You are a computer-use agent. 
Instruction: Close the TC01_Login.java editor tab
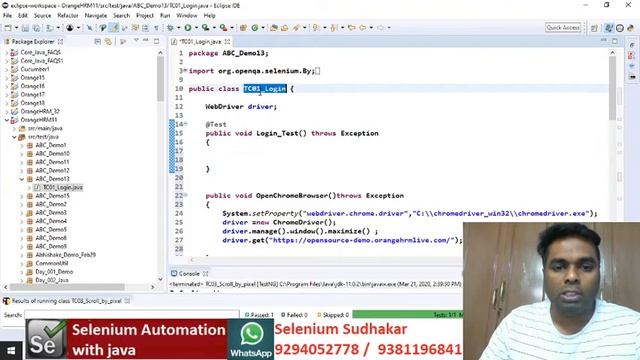click(x=227, y=42)
